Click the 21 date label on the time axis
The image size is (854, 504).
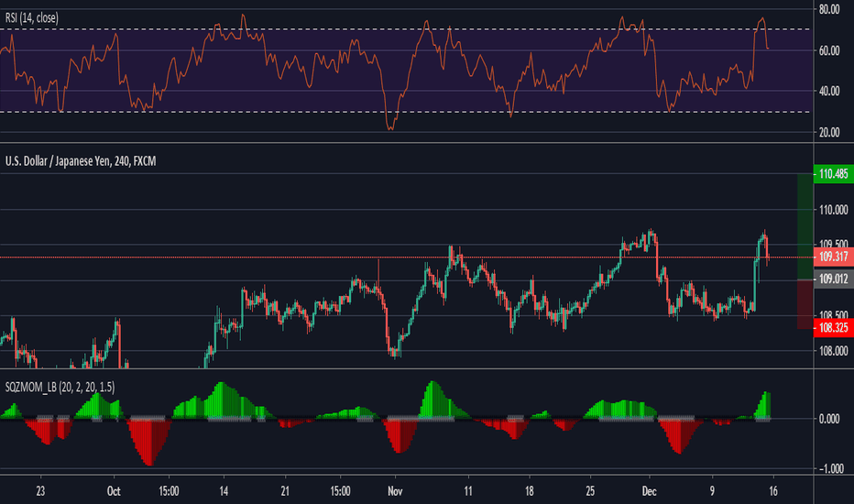[285, 491]
